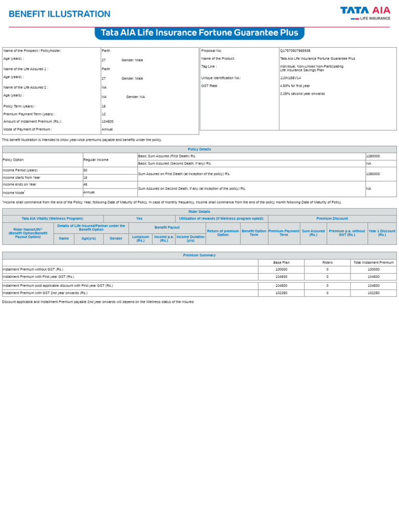Image resolution: width=399 pixels, height=532 pixels.
Task: Select Annual in the Income Mode row
Action: (89, 192)
